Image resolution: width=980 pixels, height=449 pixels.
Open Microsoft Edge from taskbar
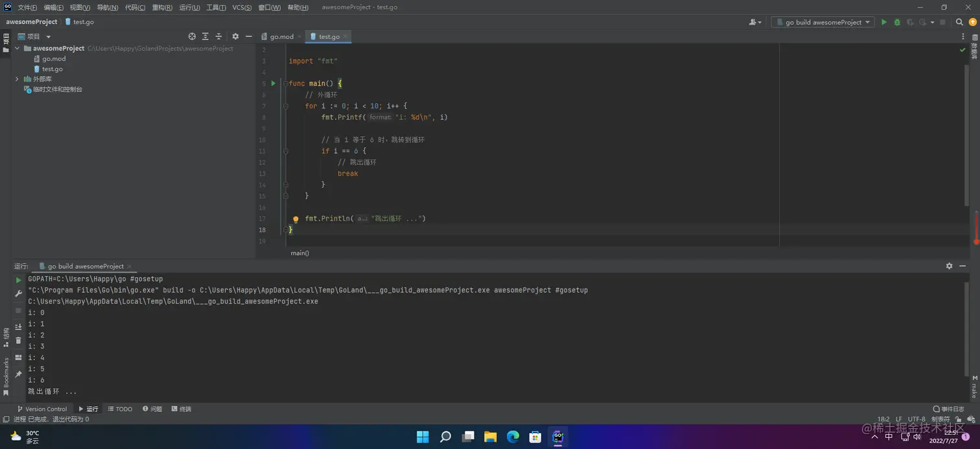(513, 437)
